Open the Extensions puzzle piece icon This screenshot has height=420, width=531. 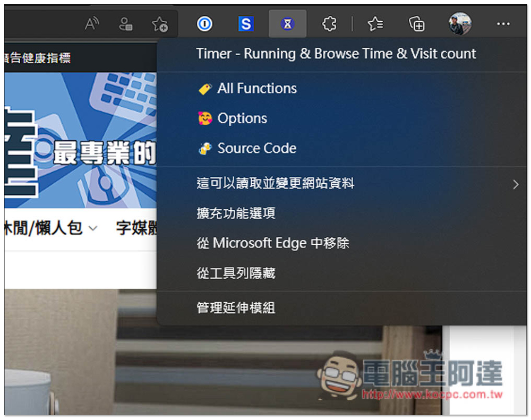[x=329, y=24]
